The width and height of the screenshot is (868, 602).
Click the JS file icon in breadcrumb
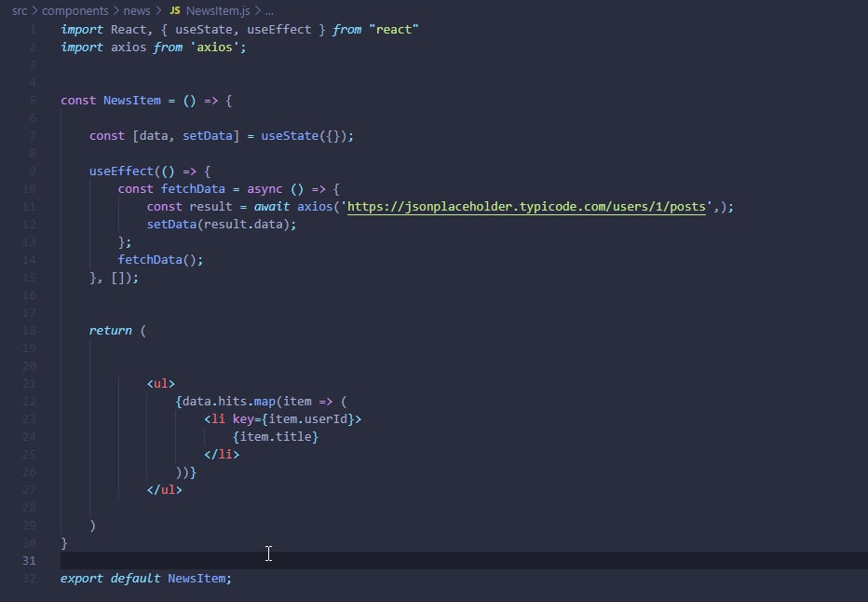175,10
